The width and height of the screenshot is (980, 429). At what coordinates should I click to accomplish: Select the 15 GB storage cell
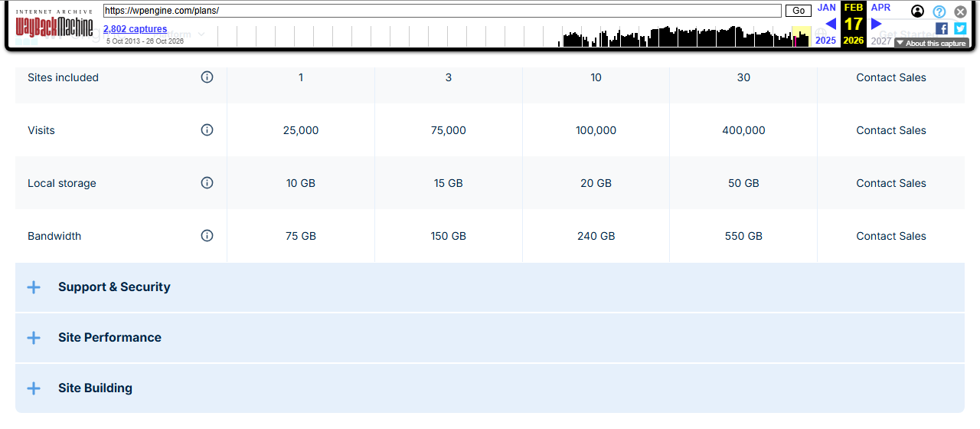point(449,183)
